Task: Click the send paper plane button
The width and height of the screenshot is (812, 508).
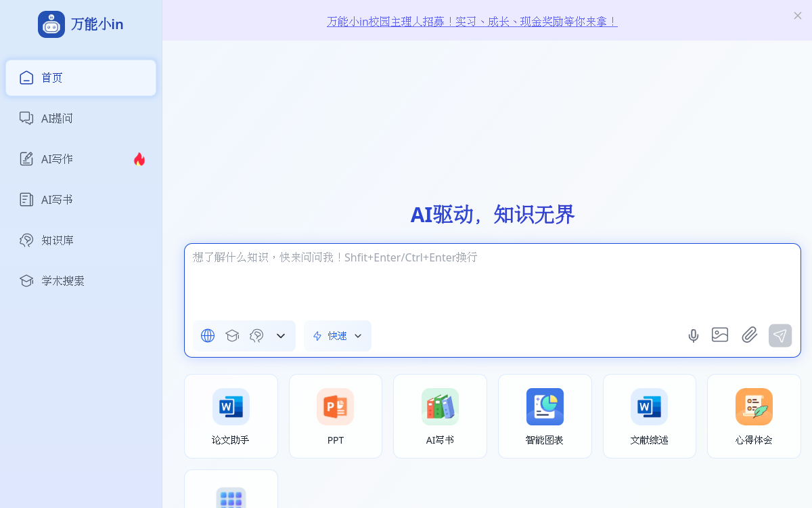Action: (x=780, y=335)
